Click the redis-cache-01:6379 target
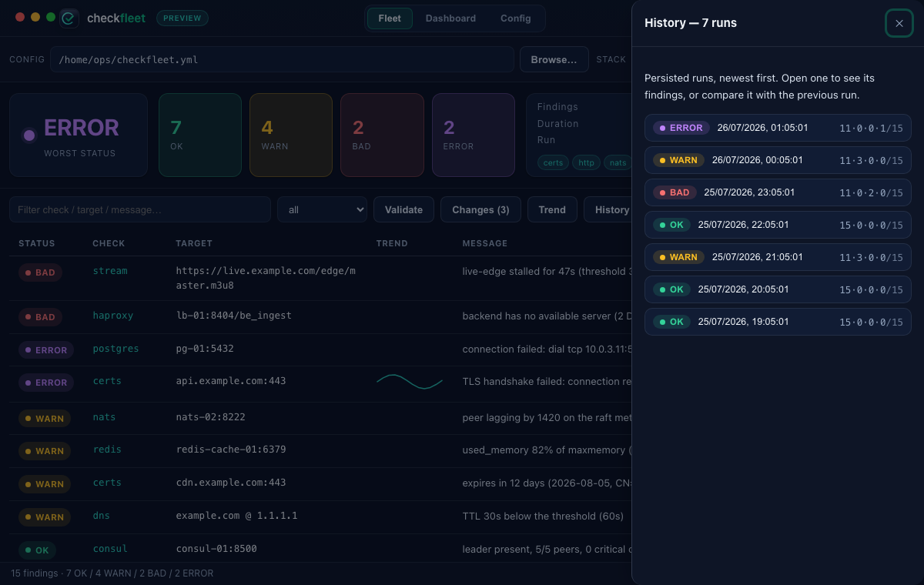The width and height of the screenshot is (924, 585). coord(231,450)
